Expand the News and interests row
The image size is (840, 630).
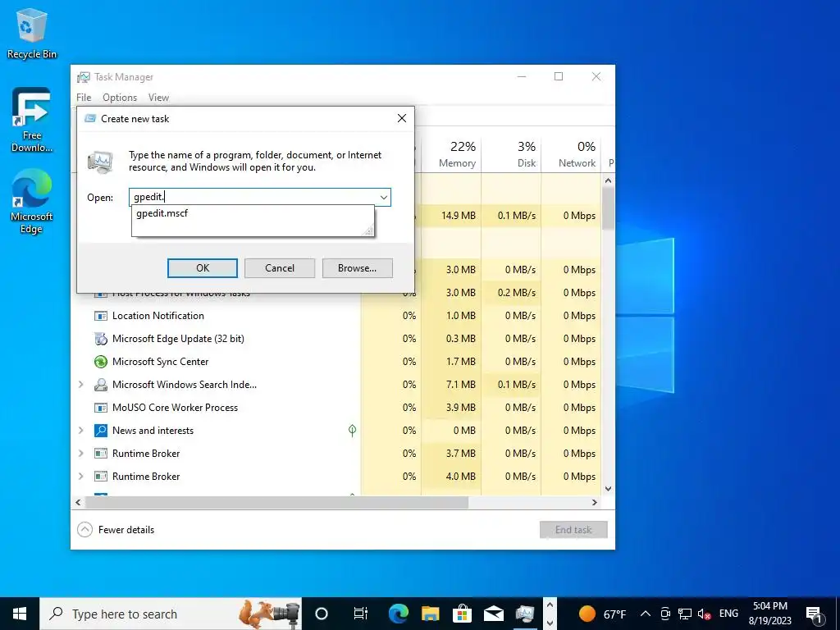tap(81, 431)
